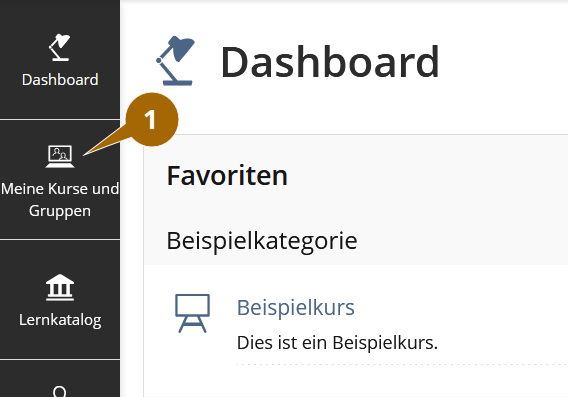Open the Beispielkurs course link
Image resolution: width=568 pixels, height=397 pixels.
coord(296,308)
